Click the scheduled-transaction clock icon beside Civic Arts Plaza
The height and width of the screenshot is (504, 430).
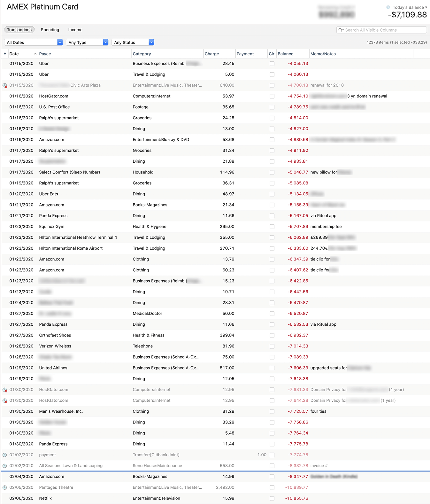(x=5, y=85)
